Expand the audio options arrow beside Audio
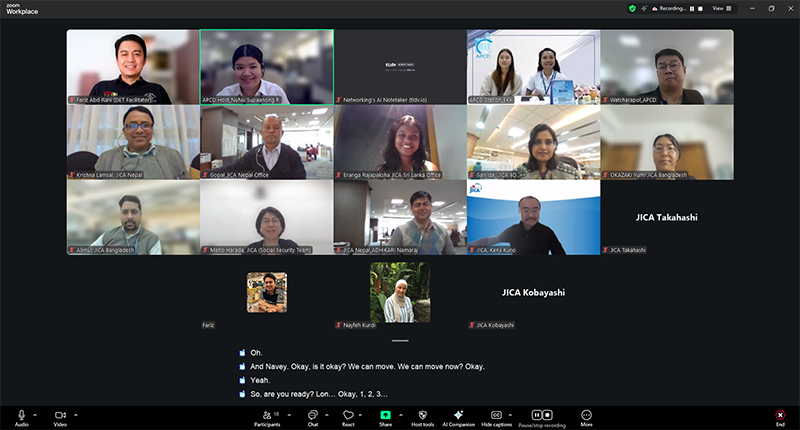This screenshot has height=430, width=800. pos(36,413)
